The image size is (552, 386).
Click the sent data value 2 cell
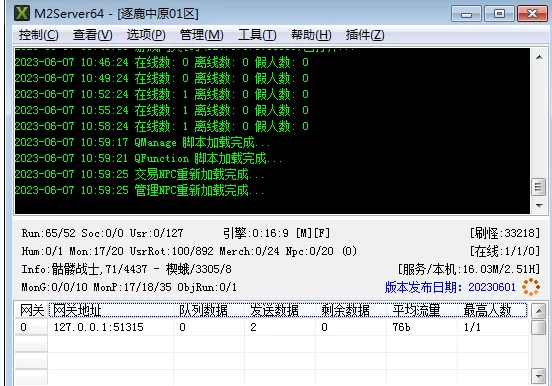(x=280, y=327)
